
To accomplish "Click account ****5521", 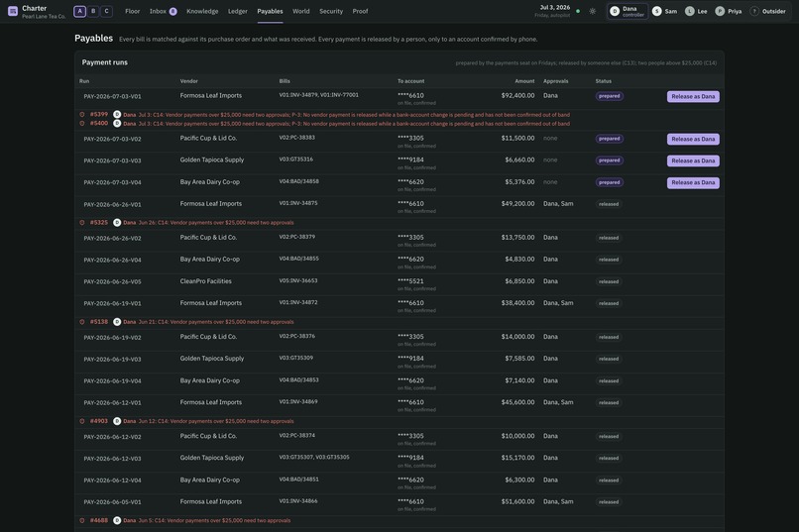I will pos(410,281).
